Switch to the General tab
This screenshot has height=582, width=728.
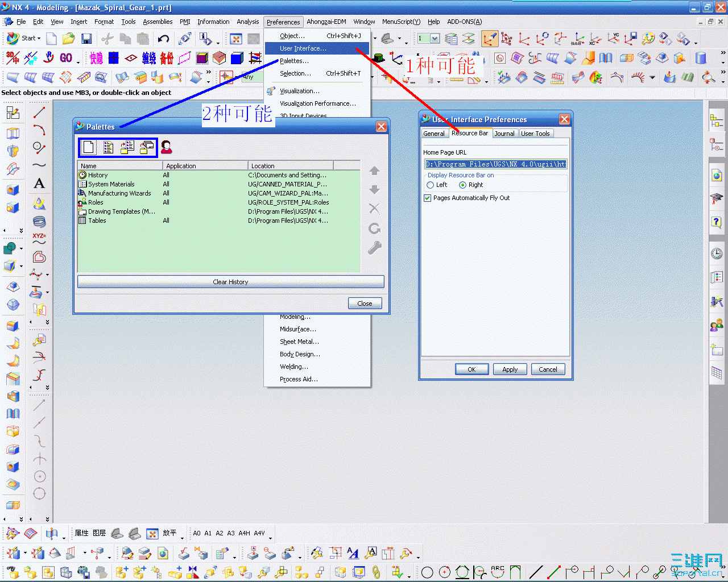click(x=434, y=134)
